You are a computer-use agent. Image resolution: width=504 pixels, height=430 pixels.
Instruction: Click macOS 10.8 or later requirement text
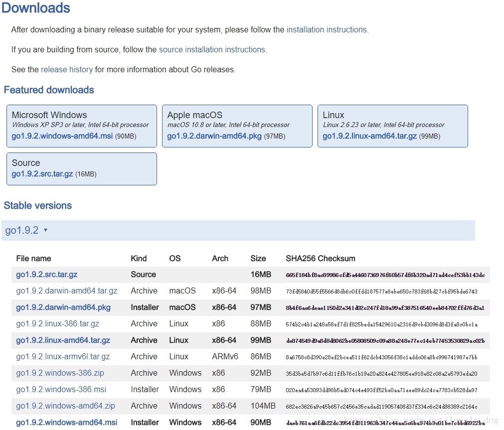click(x=228, y=125)
